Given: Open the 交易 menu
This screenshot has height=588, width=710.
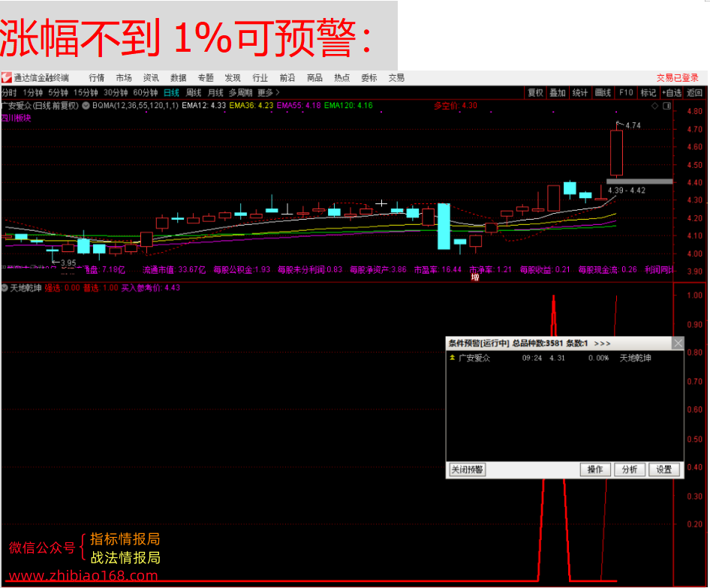Looking at the screenshot, I should point(396,78).
